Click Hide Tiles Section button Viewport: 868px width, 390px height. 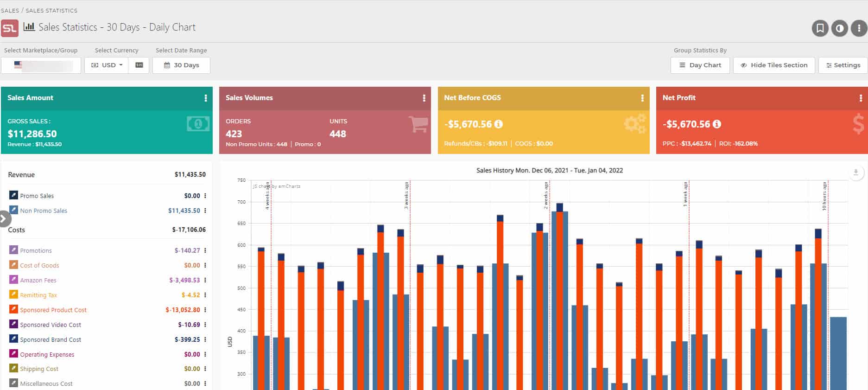(774, 65)
